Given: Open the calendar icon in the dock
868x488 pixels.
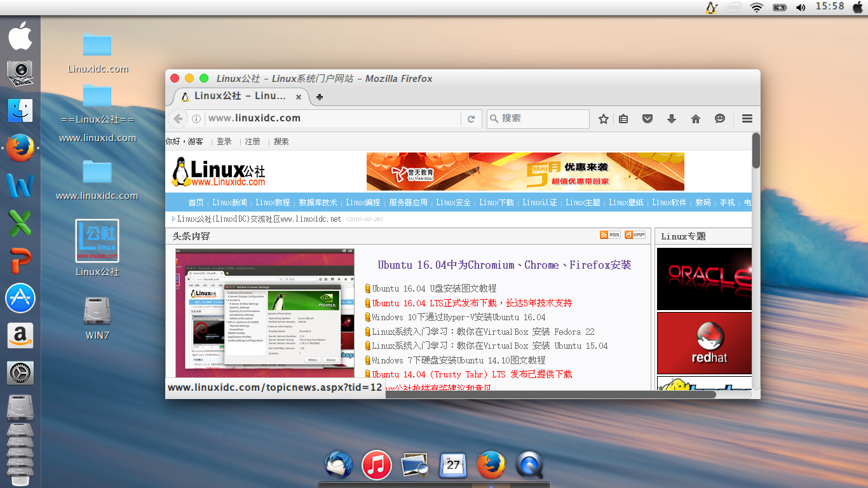Looking at the screenshot, I should pos(453,465).
